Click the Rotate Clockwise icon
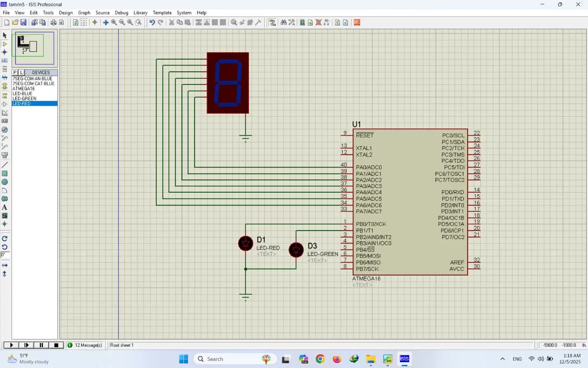The image size is (588, 368). (5, 239)
